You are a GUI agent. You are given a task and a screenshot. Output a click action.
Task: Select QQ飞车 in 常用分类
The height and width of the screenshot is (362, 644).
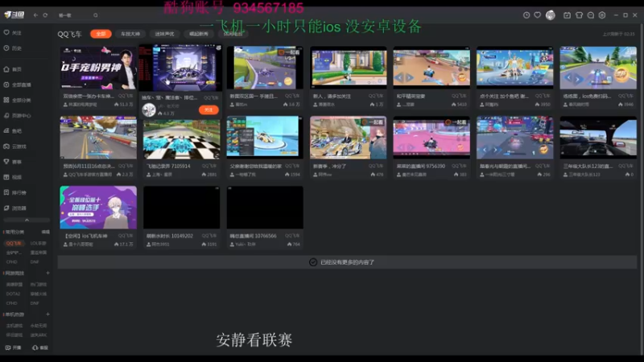tap(14, 244)
